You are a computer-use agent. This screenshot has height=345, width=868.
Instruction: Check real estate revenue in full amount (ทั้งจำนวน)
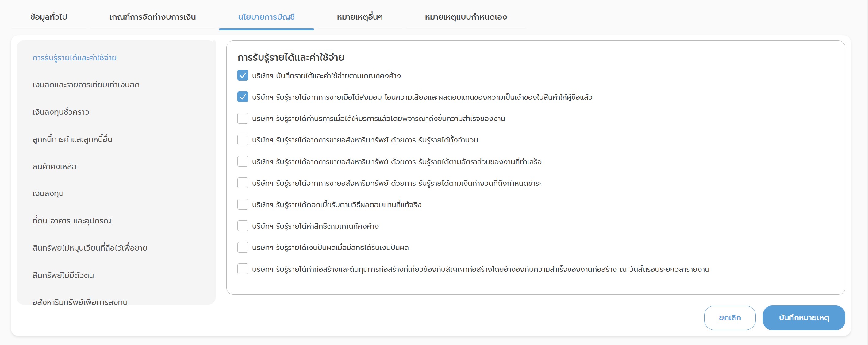243,140
